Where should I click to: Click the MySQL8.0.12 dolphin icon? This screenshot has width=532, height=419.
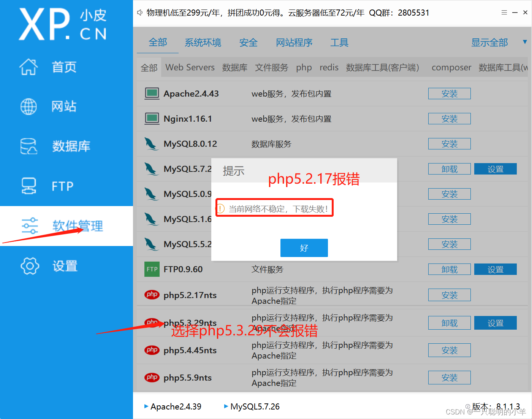tap(151, 144)
